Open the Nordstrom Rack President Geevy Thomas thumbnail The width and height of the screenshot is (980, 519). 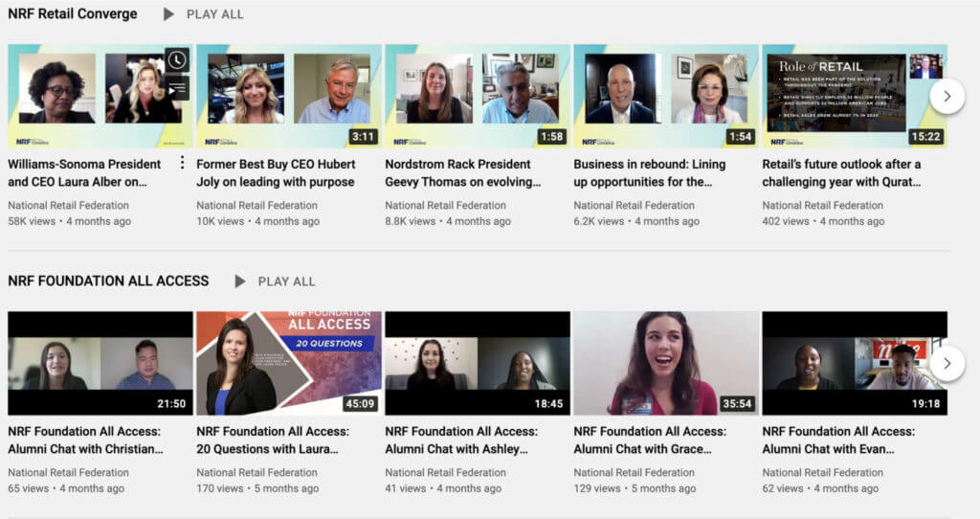[478, 96]
